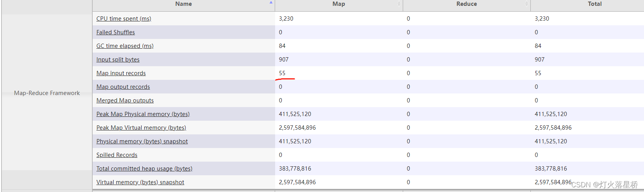Open Peak Map Virtual memory (bytes) link
The image size is (644, 192).
pyautogui.click(x=141, y=128)
